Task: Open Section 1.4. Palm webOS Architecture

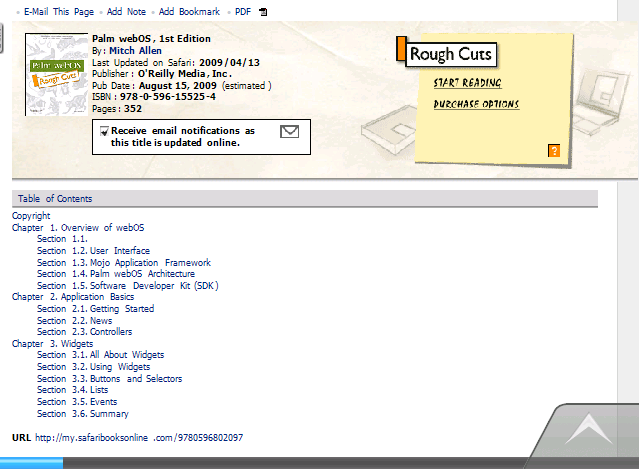Action: pyautogui.click(x=116, y=274)
